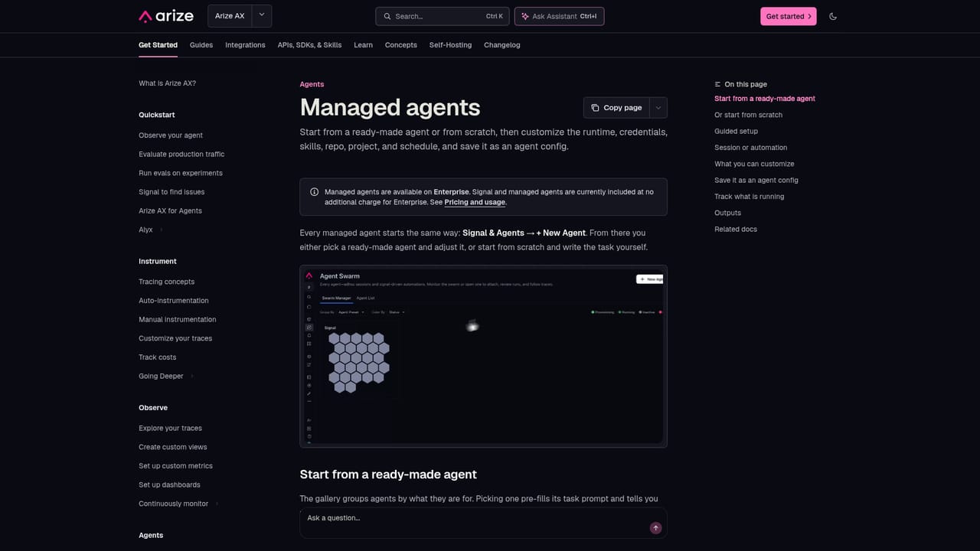
Task: Open Signal to find issues page
Action: click(171, 192)
